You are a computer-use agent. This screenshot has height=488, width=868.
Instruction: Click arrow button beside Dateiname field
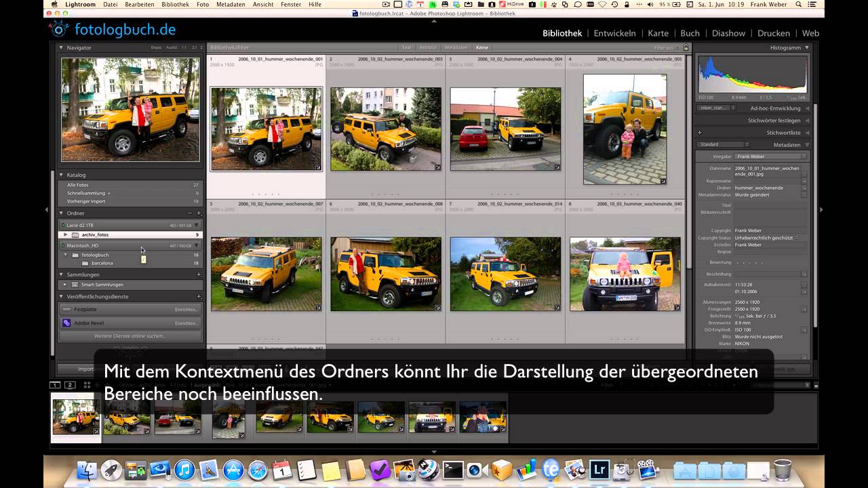[804, 173]
